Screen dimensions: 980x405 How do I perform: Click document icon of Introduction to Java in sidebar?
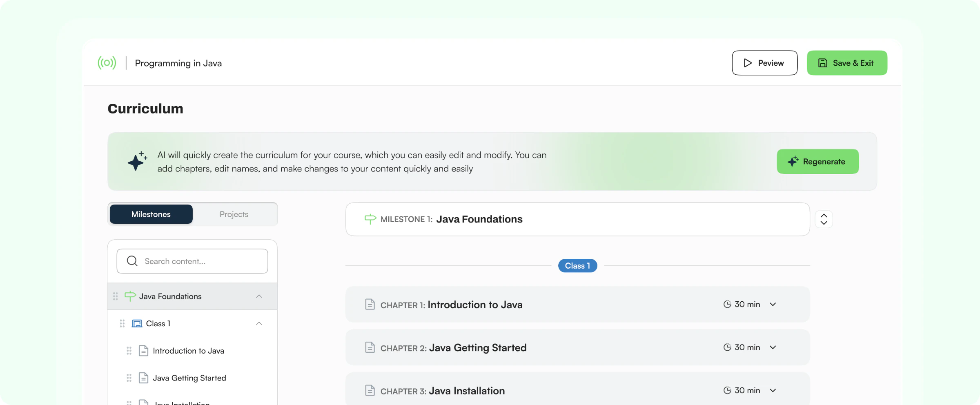(143, 351)
